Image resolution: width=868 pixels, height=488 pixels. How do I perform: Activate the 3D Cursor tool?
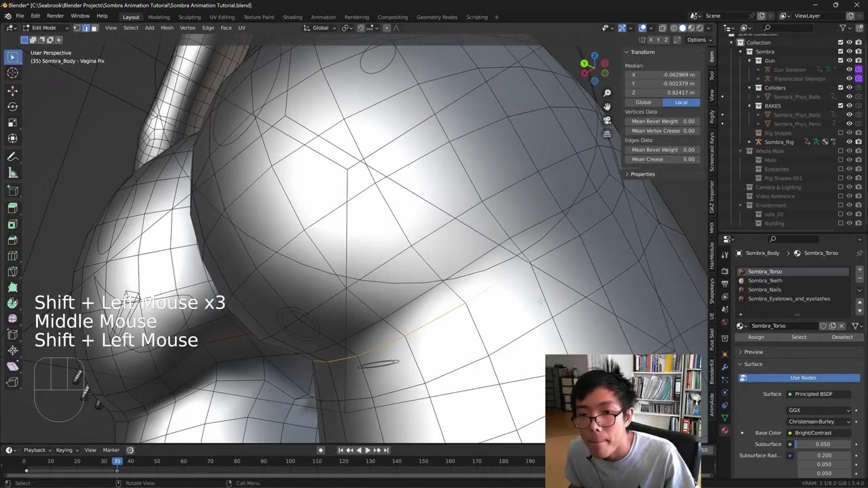point(12,73)
